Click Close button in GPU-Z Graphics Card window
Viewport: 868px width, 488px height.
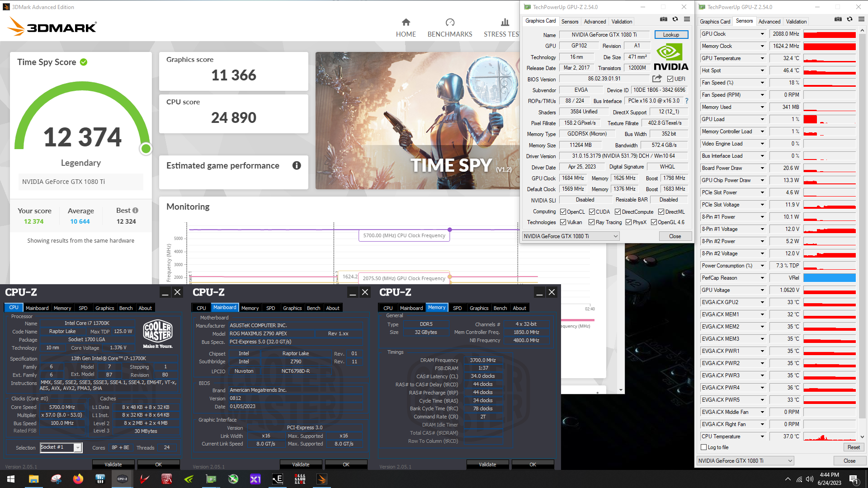click(675, 236)
